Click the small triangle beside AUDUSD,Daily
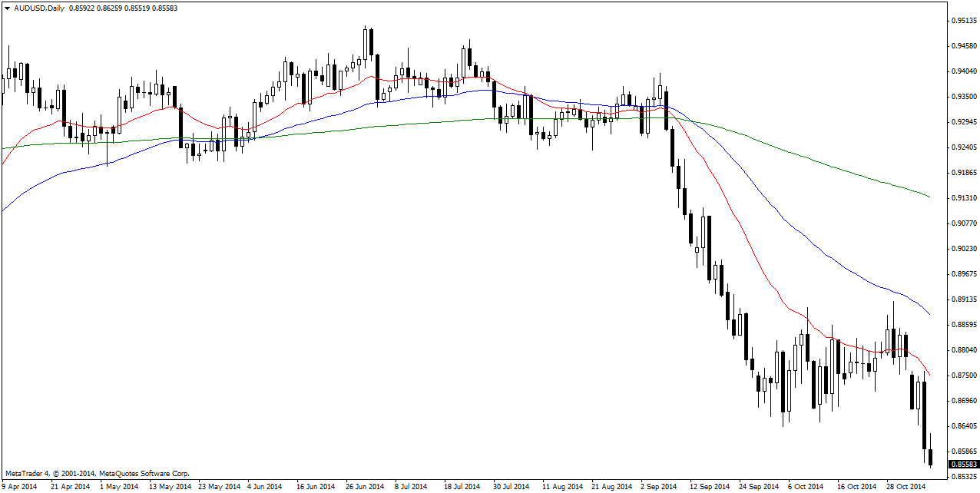The width and height of the screenshot is (980, 493). pyautogui.click(x=8, y=8)
